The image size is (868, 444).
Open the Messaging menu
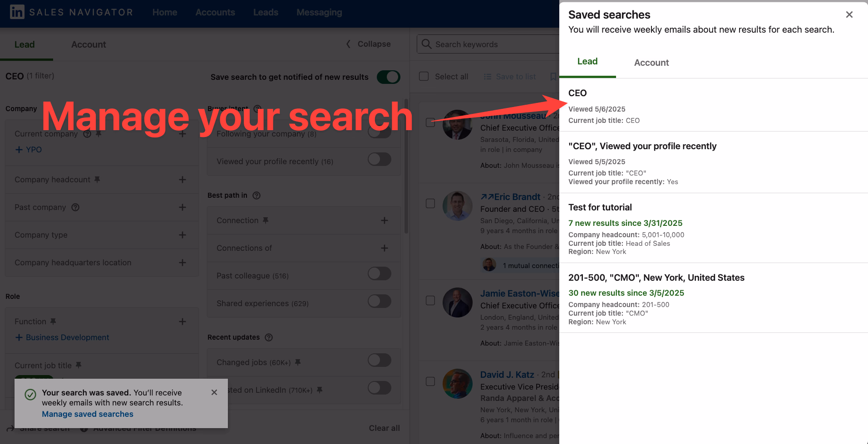click(319, 12)
